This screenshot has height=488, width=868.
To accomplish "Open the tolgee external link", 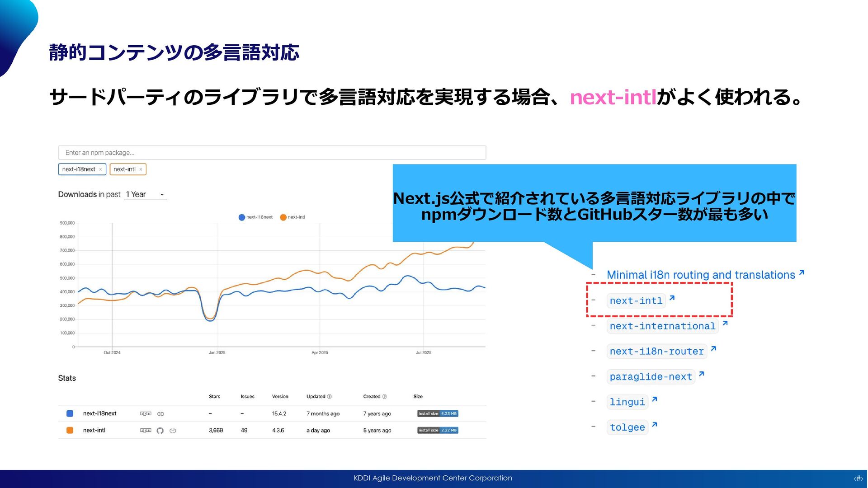I will coord(627,427).
